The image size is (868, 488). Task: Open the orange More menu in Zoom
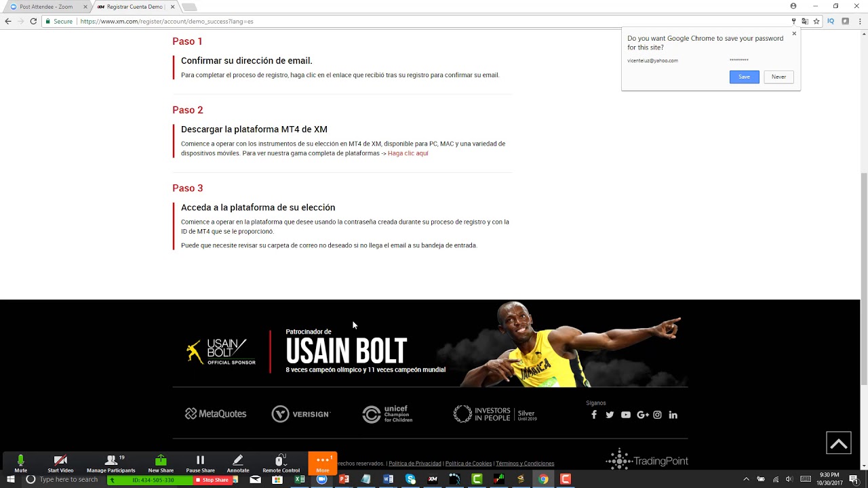(x=323, y=464)
